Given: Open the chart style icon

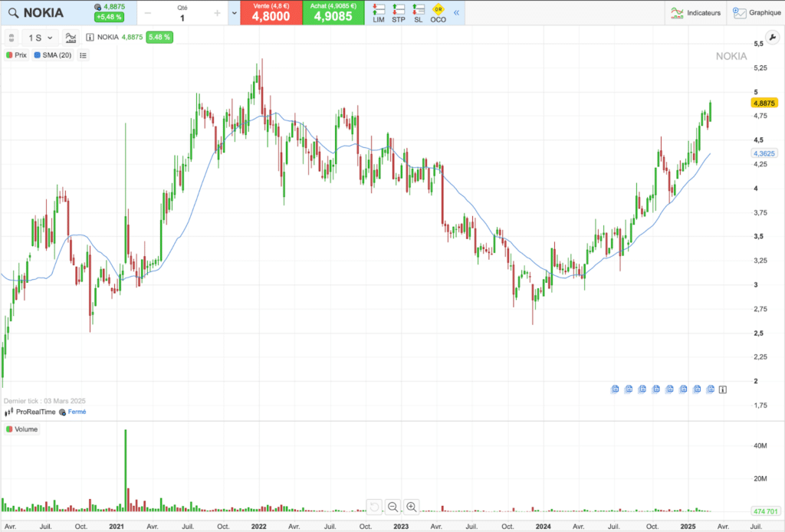Looking at the screenshot, I should pos(71,38).
